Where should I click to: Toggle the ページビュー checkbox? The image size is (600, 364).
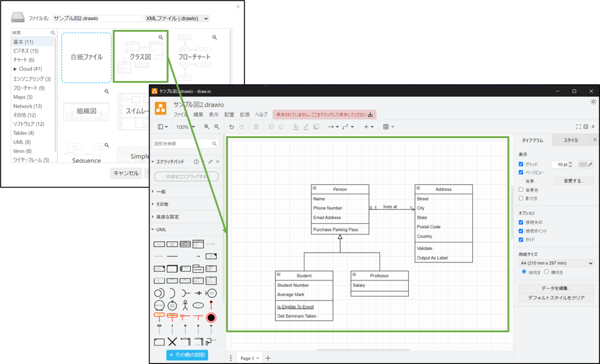pyautogui.click(x=521, y=172)
